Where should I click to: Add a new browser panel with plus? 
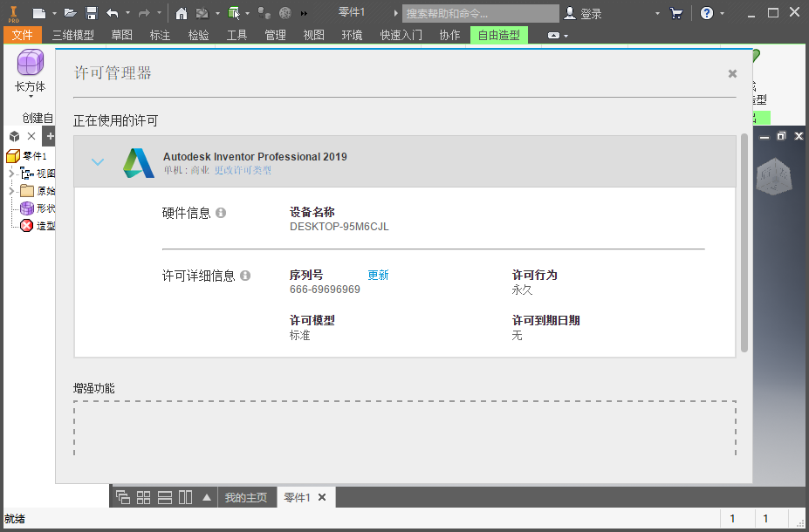[50, 136]
